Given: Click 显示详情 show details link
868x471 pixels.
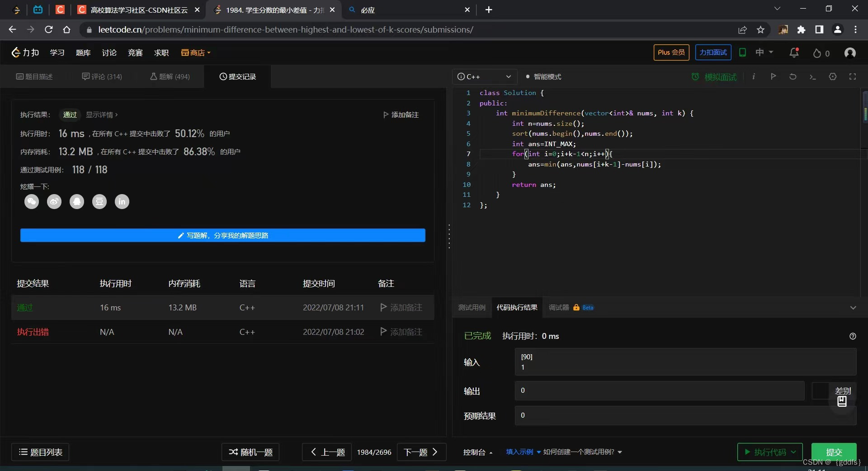Looking at the screenshot, I should pyautogui.click(x=102, y=115).
